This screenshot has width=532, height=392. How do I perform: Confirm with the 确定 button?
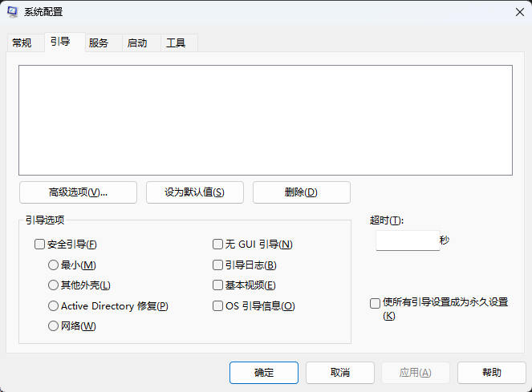[x=264, y=373]
